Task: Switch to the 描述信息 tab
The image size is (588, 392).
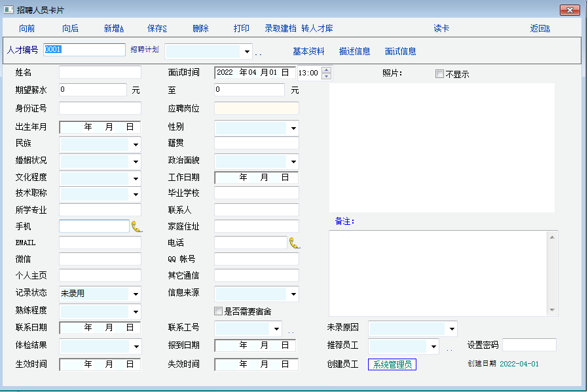Action: point(354,52)
